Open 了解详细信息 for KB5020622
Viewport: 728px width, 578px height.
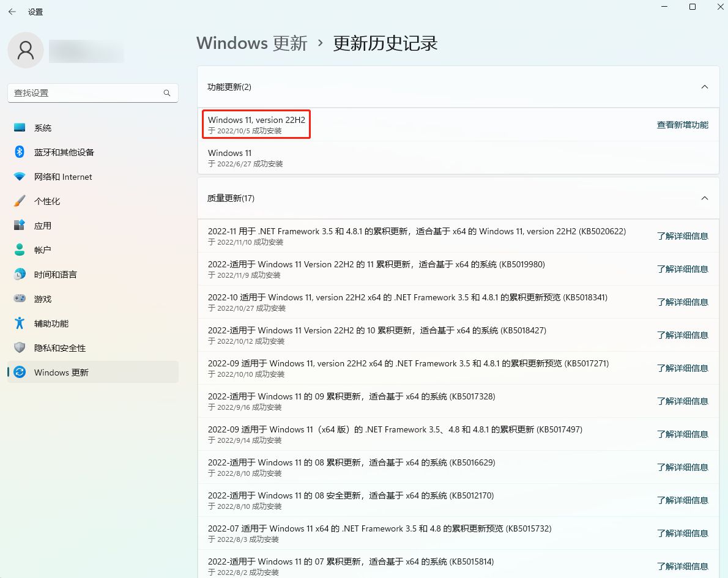point(683,236)
